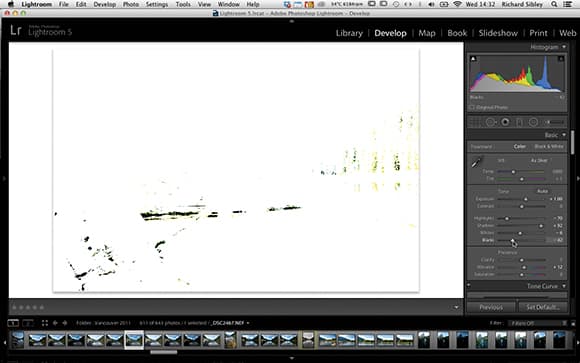Hide the bottom filmstrip panel
The width and height of the screenshot is (580, 363).
[291, 358]
